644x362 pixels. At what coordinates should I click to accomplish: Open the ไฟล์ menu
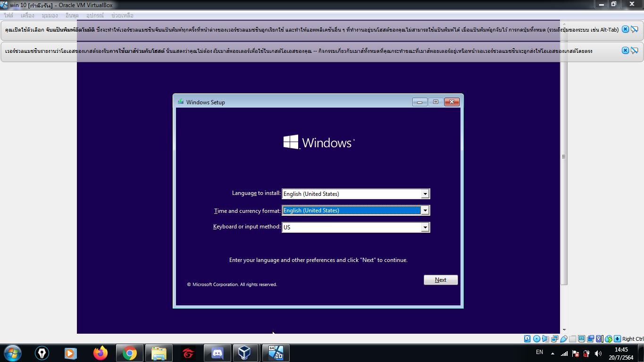point(8,16)
